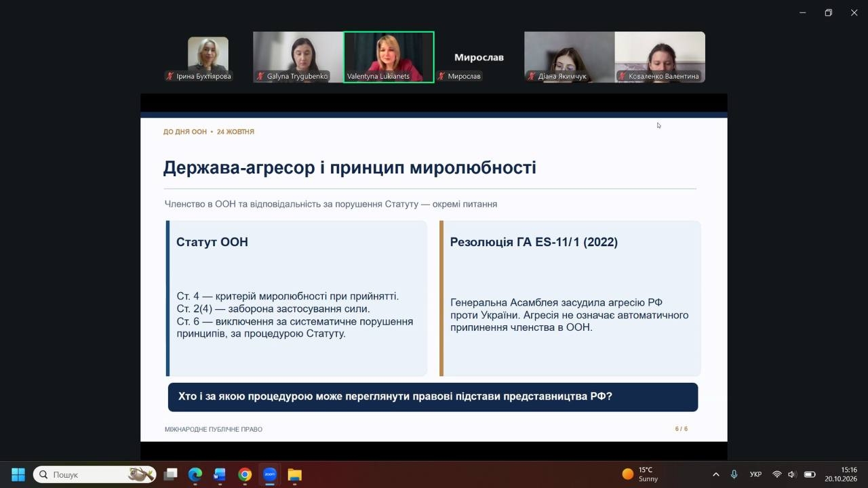Switch input language УКР indicator
The height and width of the screenshot is (488, 868).
755,474
